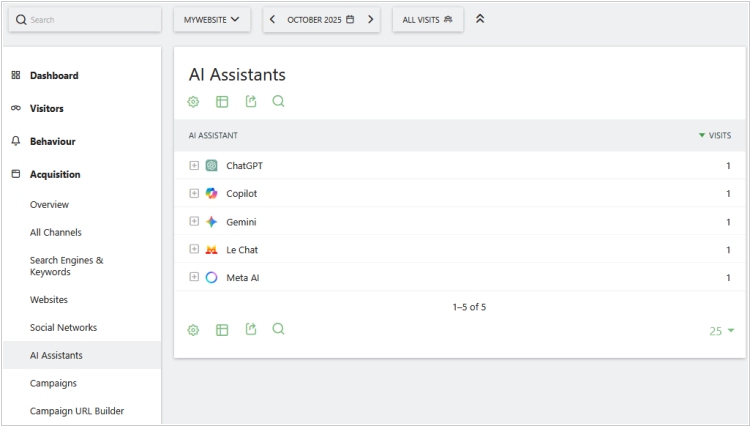Open the Search Engines & Keywords link
This screenshot has width=750, height=426.
point(66,266)
